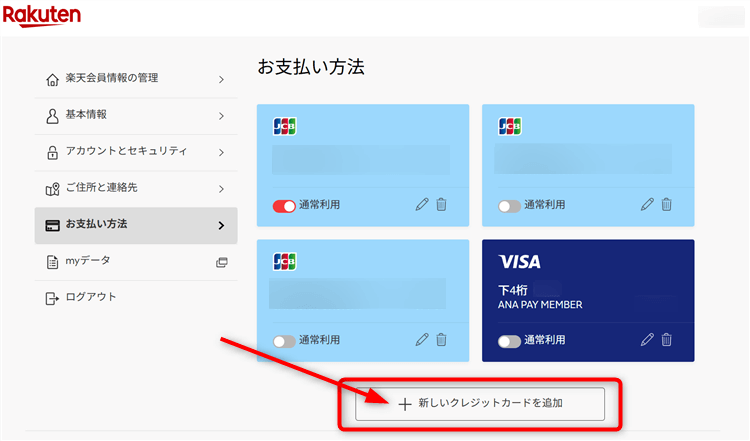Viewport: 750px width, 441px height.
Task: Click 新しいクレジットカードを追加 button
Action: coord(480,404)
